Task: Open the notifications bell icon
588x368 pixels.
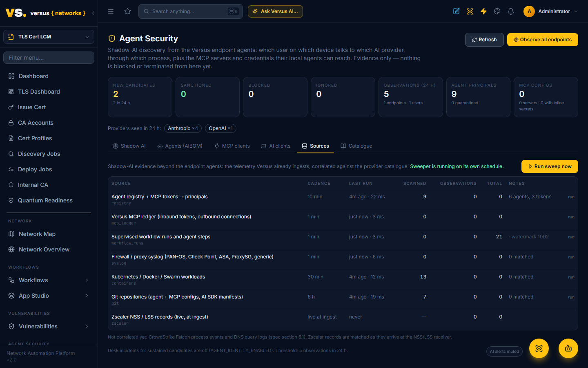Action: [511, 11]
